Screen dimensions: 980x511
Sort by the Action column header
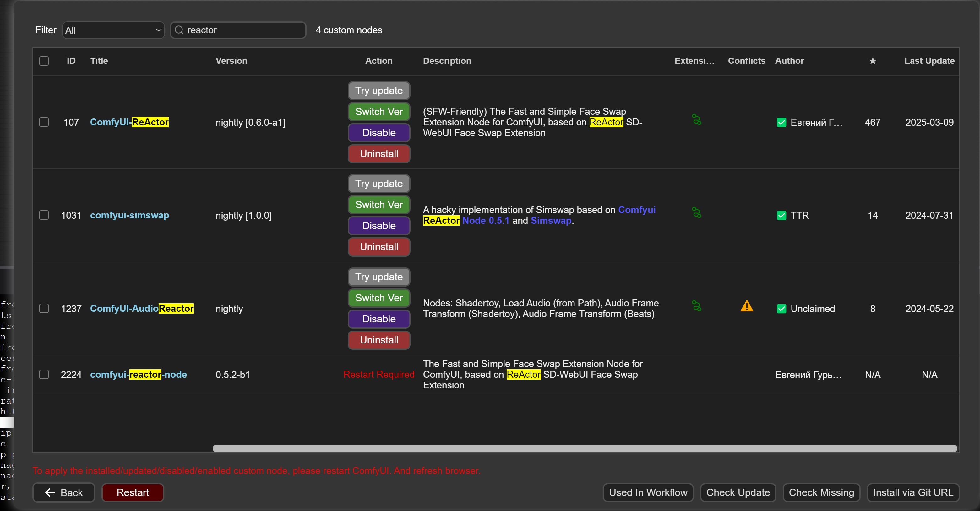[x=379, y=61]
